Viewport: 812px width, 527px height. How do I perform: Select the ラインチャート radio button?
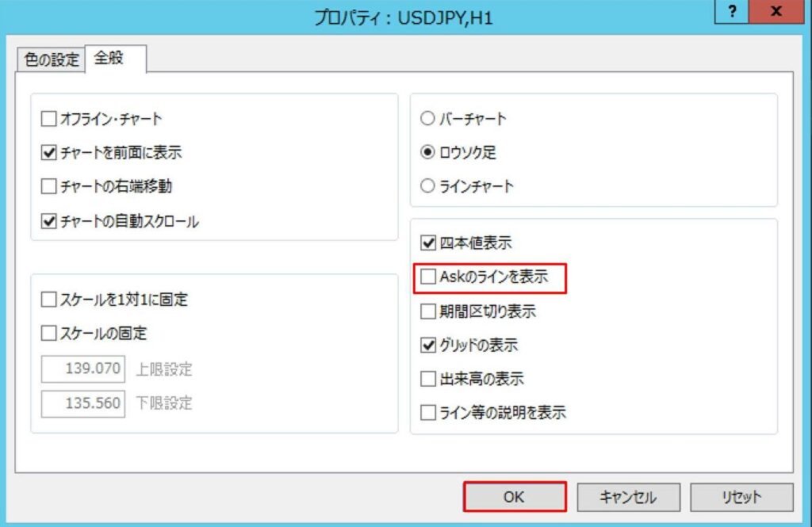point(428,187)
